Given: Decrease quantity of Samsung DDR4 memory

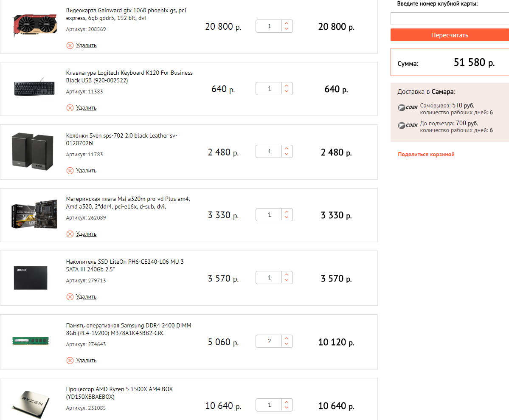Looking at the screenshot, I should pyautogui.click(x=287, y=344).
